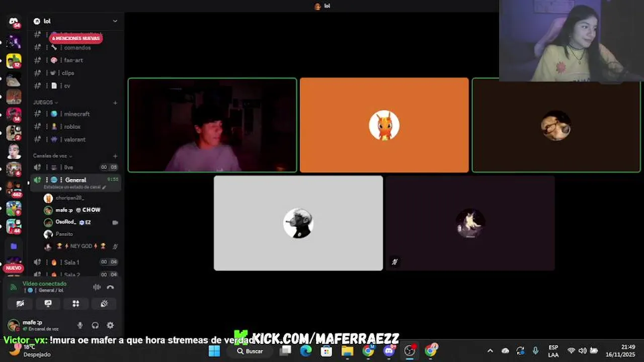Viewport: 644px width, 362px height.
Task: Select the General voice channel
Action: [75, 180]
